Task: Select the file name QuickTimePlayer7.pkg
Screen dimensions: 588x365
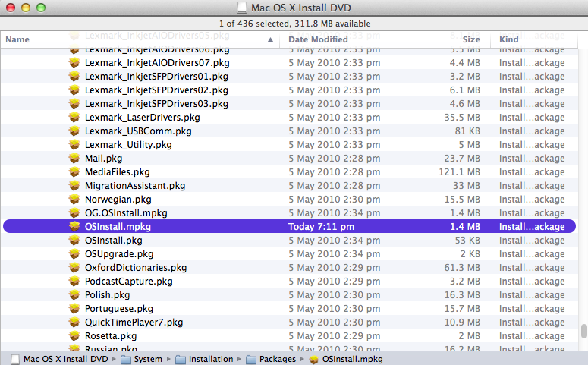Action: pyautogui.click(x=134, y=323)
